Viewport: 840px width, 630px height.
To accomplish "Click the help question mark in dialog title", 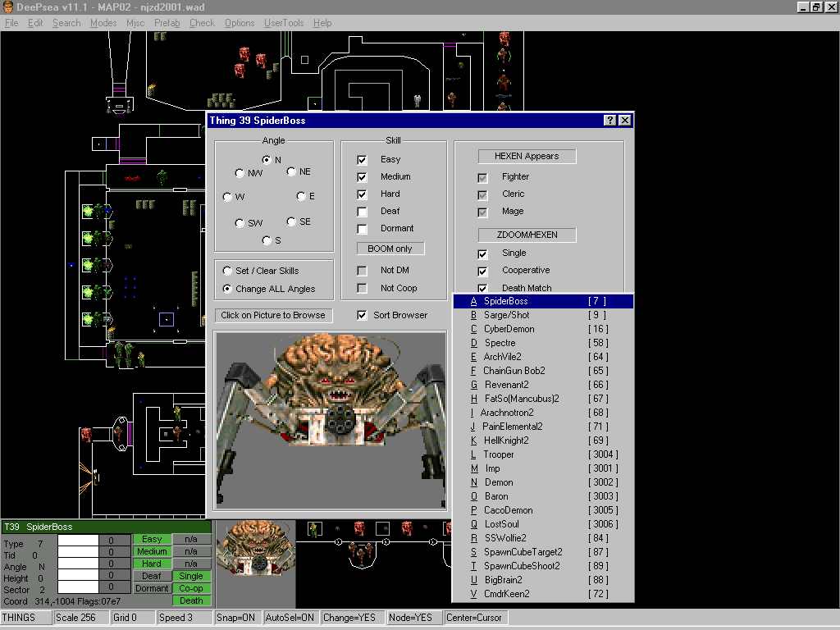I will point(610,121).
